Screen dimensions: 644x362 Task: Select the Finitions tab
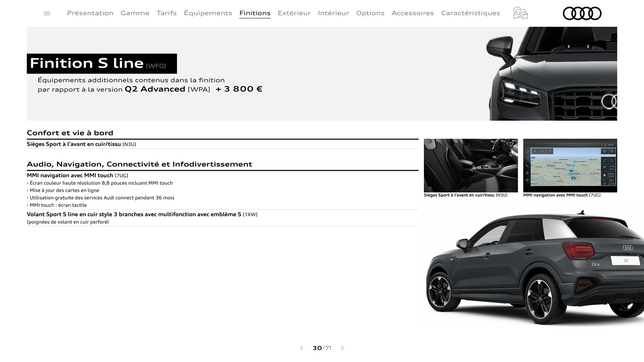tap(255, 13)
